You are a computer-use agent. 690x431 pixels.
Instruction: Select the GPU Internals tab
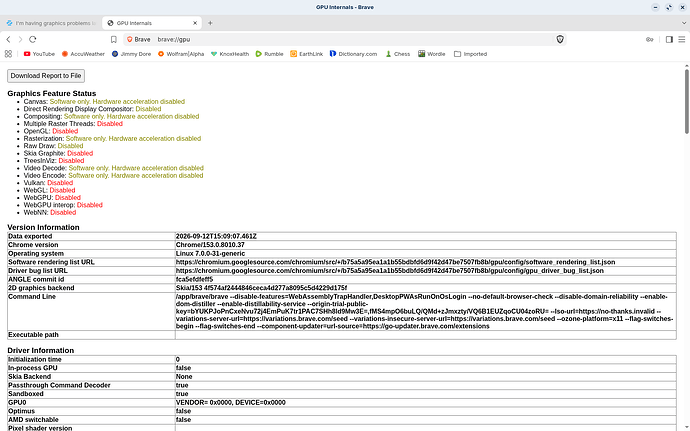click(152, 23)
